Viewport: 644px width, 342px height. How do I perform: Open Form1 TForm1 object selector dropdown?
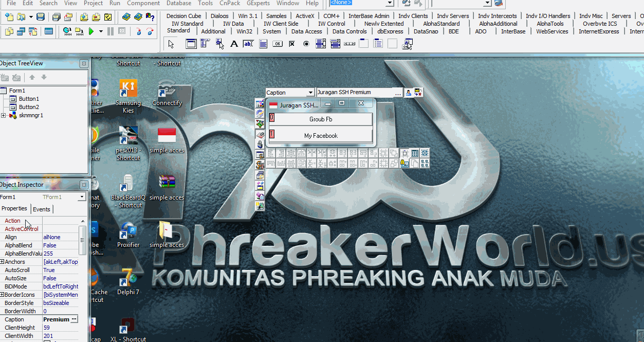(x=82, y=197)
